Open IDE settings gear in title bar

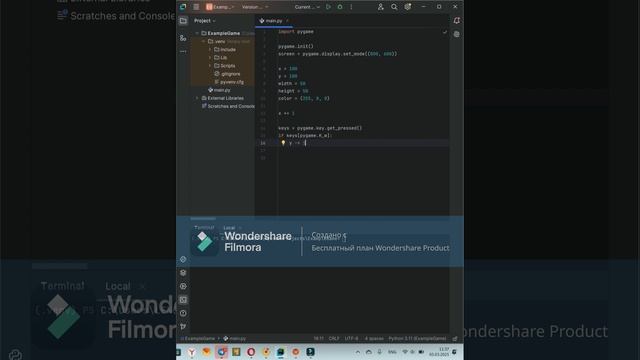point(407,7)
